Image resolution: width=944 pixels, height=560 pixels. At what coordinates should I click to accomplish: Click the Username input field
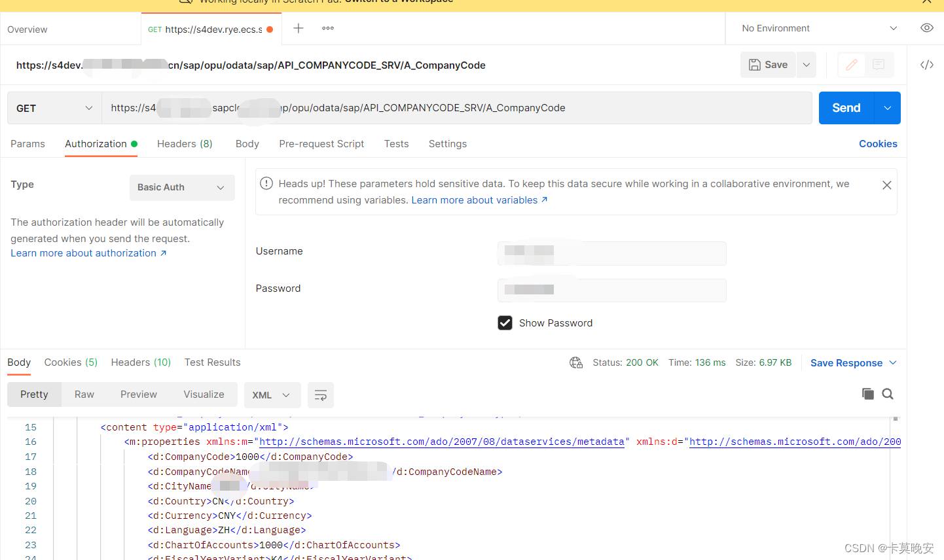[612, 253]
